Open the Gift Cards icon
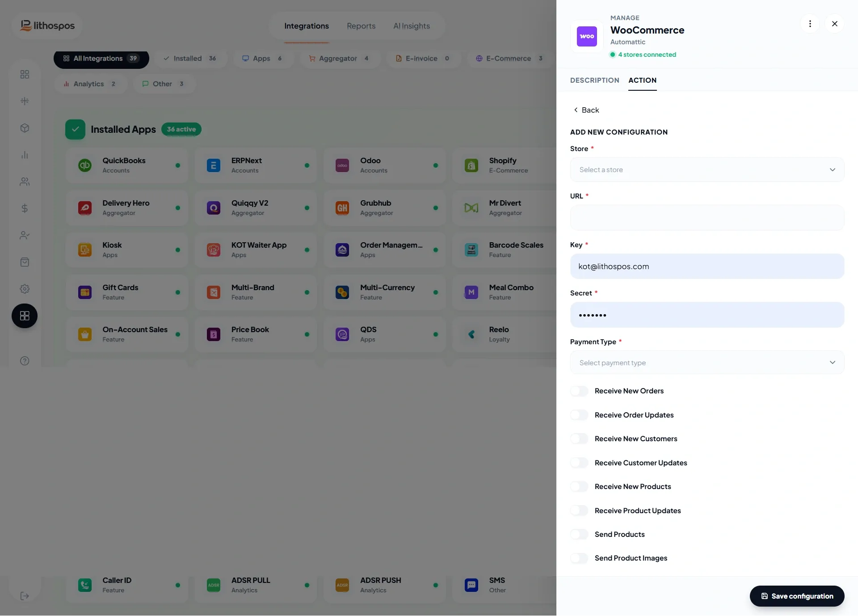Image resolution: width=858 pixels, height=616 pixels. click(x=85, y=292)
